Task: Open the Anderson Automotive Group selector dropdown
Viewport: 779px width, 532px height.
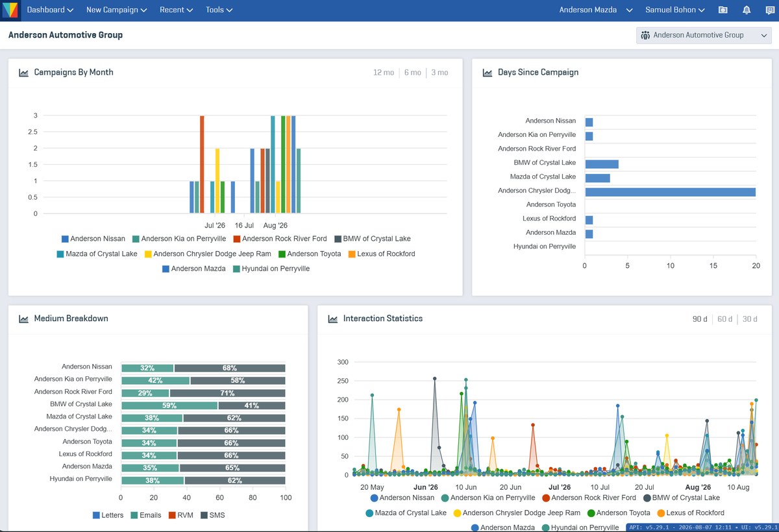Action: pos(704,35)
